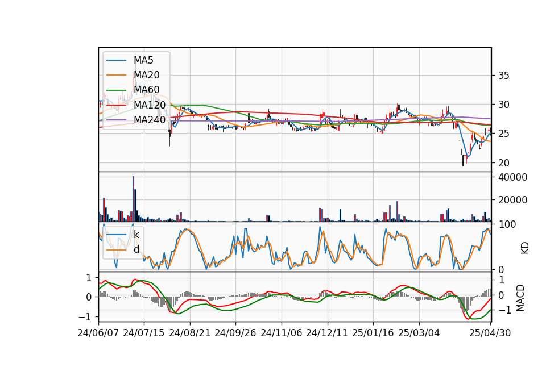Click the 25/01/16 date label
Viewport: 546px width, 392px height.
tap(373, 333)
